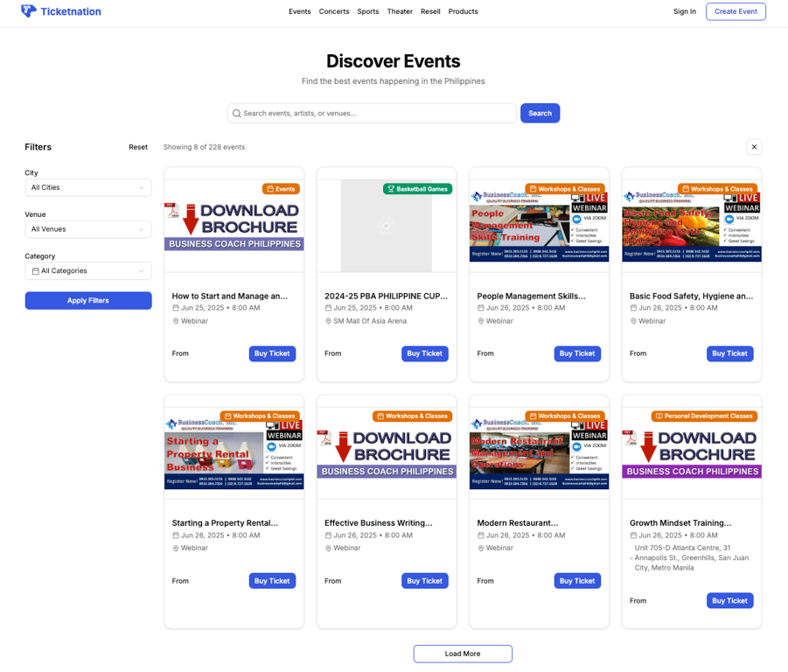The image size is (788, 672).
Task: Open the Basic Food Safety webinar thumbnail
Action: click(x=692, y=226)
